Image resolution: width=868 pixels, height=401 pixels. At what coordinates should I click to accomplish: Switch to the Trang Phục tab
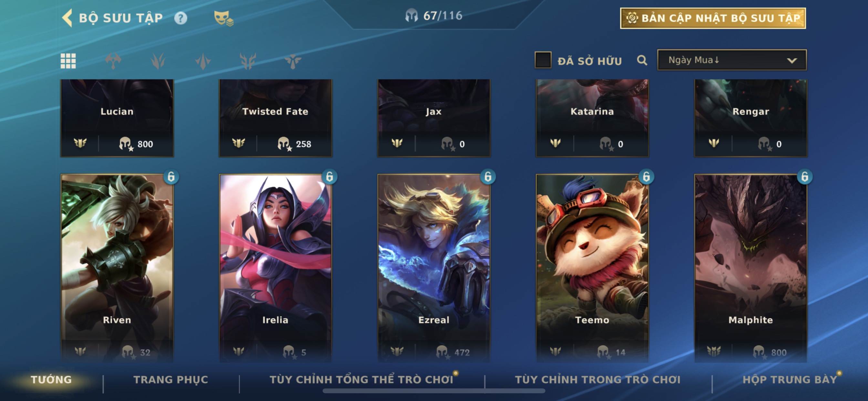tap(171, 379)
